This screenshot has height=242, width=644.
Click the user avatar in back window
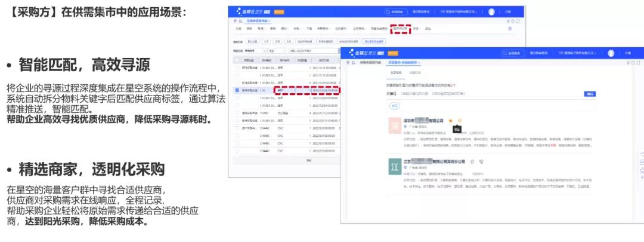point(491,11)
